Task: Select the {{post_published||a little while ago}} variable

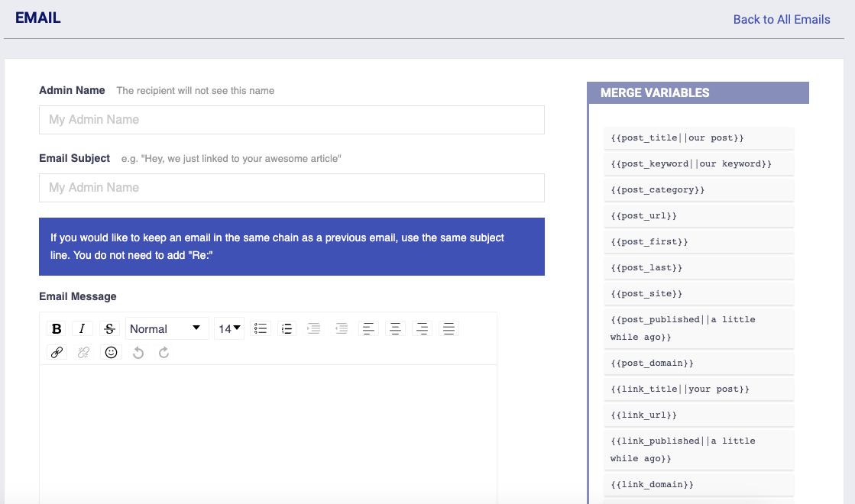Action: point(698,328)
